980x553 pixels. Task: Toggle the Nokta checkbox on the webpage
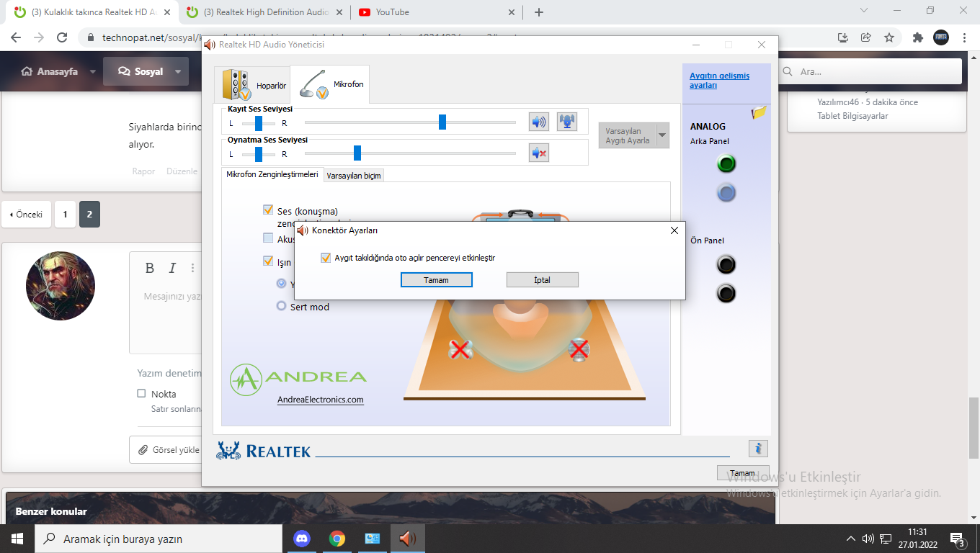tap(141, 394)
